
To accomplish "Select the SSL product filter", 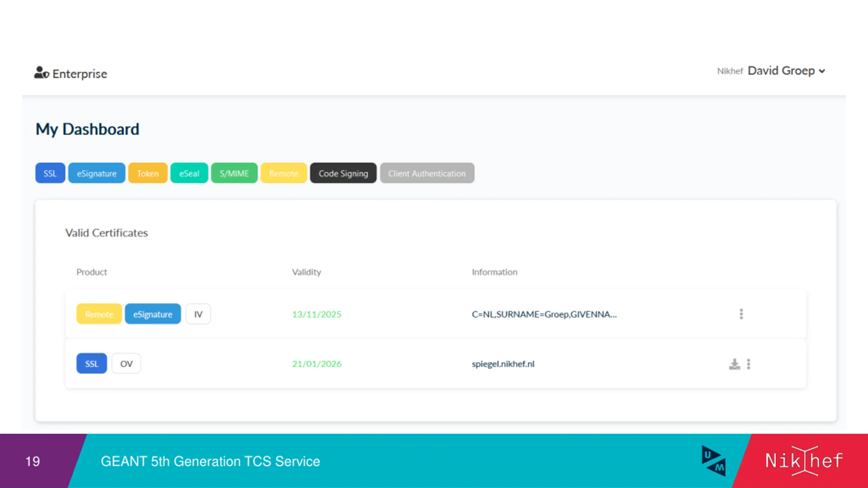I will tap(50, 173).
